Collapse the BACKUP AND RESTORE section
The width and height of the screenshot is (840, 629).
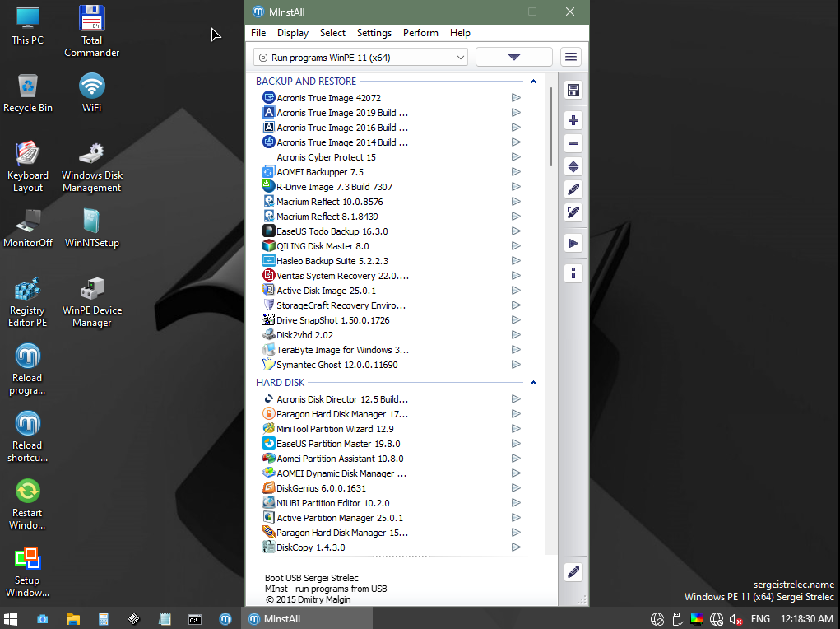point(533,82)
